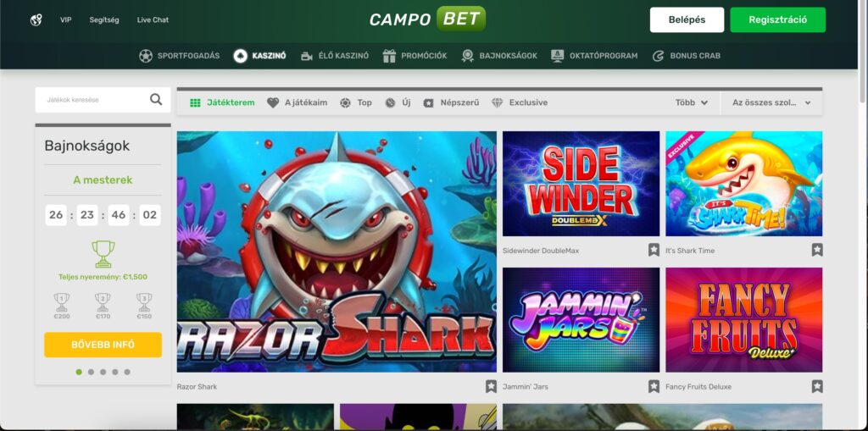868x431 pixels.
Task: Select the fifth carousel dot
Action: [127, 372]
